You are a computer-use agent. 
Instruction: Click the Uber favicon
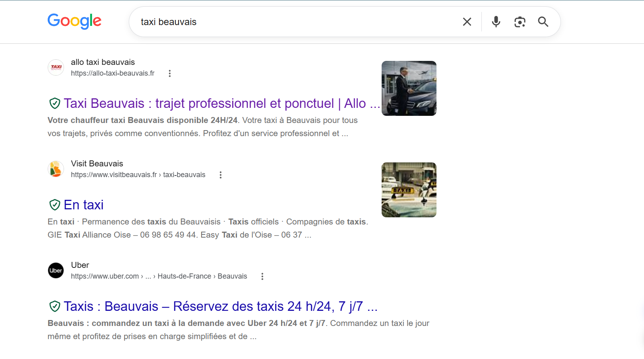click(x=56, y=271)
